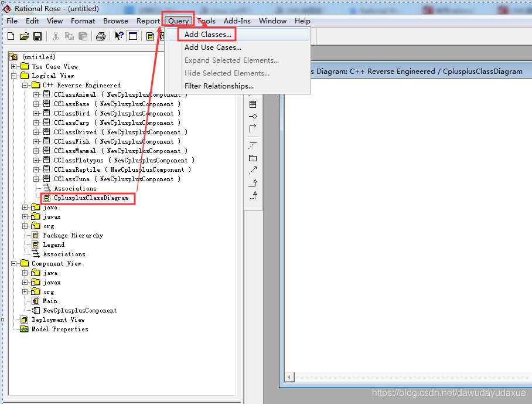Expand the org package under Component View
Screen dimensions: 532x404
click(25, 291)
